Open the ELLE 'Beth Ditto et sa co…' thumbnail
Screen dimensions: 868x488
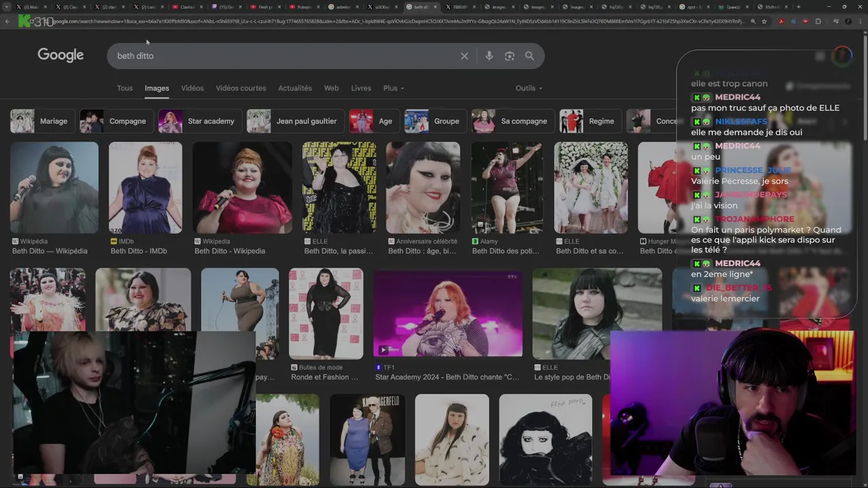click(591, 188)
